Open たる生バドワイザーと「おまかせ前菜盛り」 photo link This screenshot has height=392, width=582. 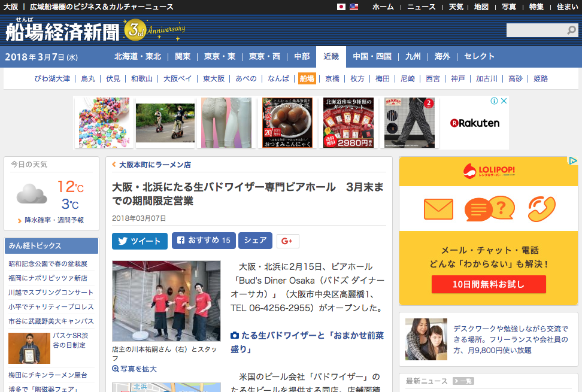pos(308,342)
